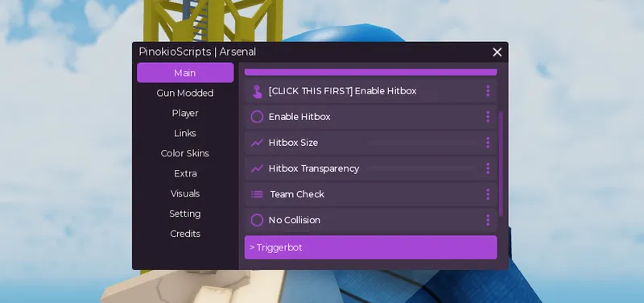The height and width of the screenshot is (303, 644).
Task: Click the PinokioScripts | Arsenal title text
Action: click(x=197, y=52)
